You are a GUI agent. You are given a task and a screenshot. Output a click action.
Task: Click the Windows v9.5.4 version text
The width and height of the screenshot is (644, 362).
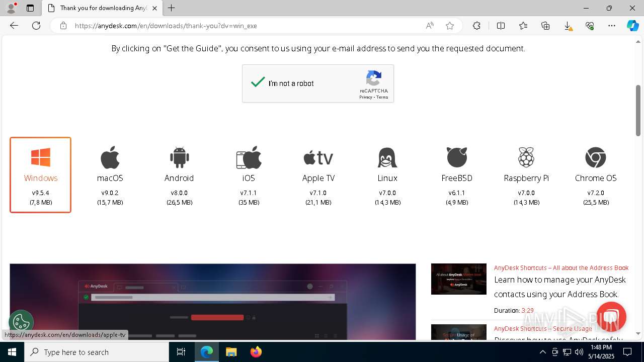click(40, 193)
